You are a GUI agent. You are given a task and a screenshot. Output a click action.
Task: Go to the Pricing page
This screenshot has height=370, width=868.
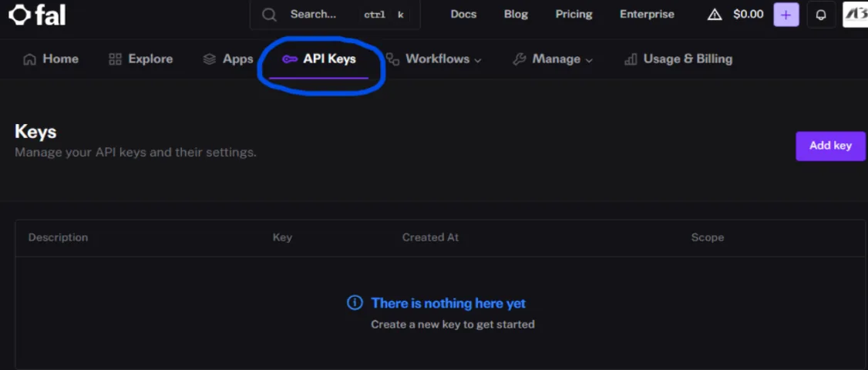[574, 15]
